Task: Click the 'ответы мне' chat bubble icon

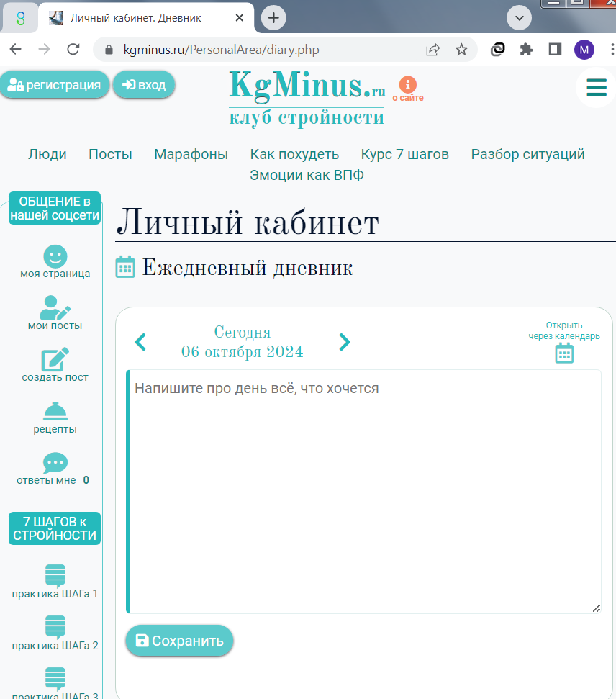Action: coord(55,463)
